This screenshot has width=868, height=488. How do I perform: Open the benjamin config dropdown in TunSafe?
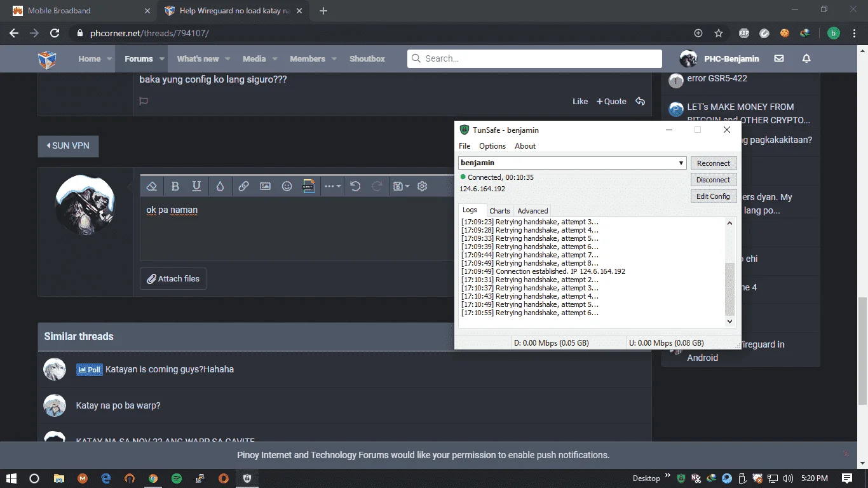coord(573,163)
